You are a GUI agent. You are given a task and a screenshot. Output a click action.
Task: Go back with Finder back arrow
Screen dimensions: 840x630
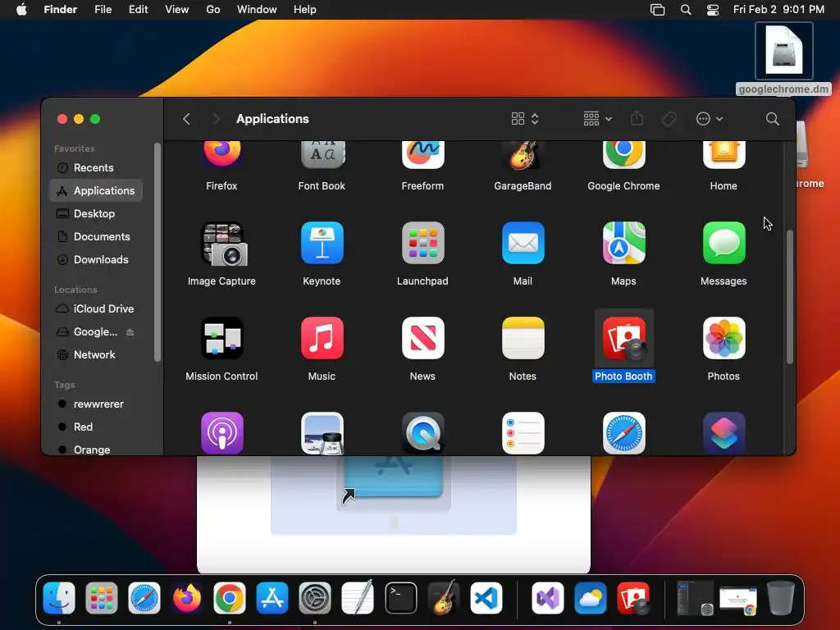[x=186, y=119]
